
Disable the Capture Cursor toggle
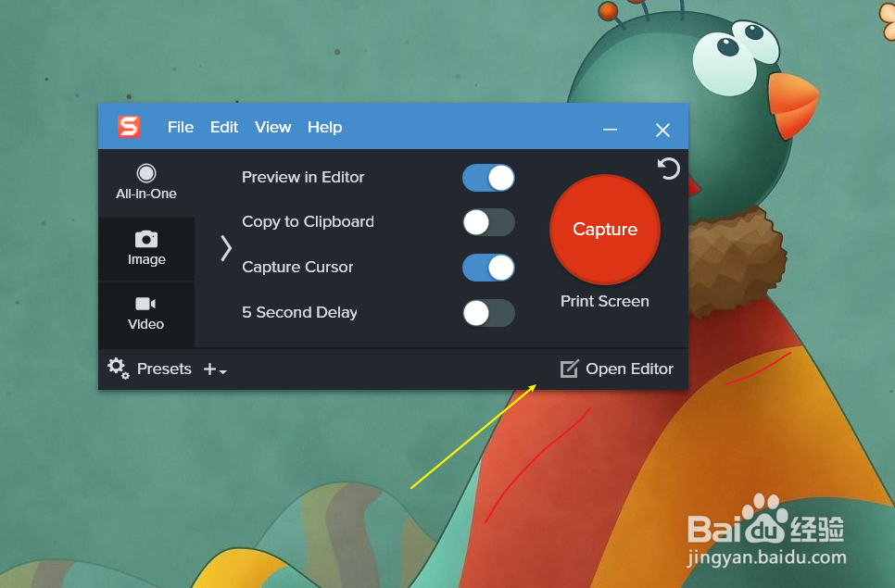click(x=488, y=268)
